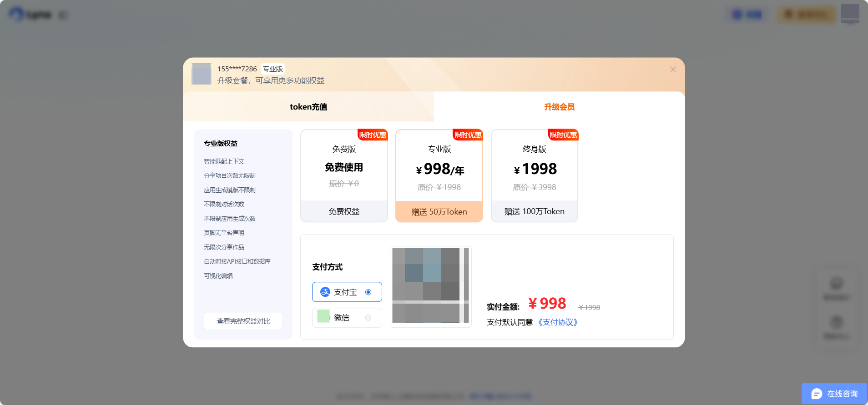
Task: Select the 专业版 ¥998/年 plan card
Action: 439,176
